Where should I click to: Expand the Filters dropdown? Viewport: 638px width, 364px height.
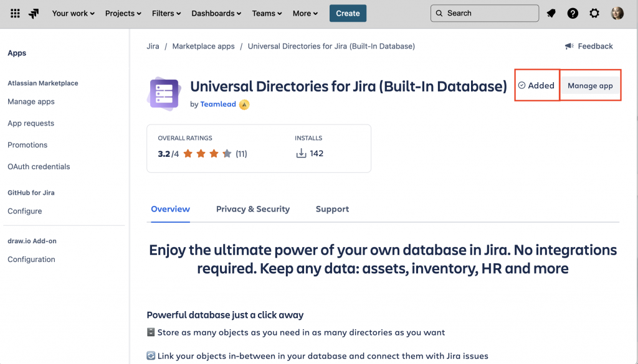166,14
